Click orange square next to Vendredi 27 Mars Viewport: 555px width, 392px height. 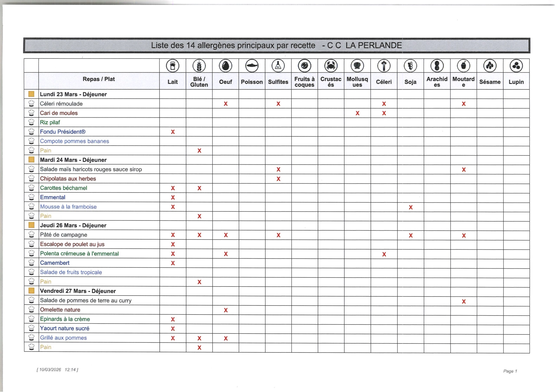pos(31,291)
